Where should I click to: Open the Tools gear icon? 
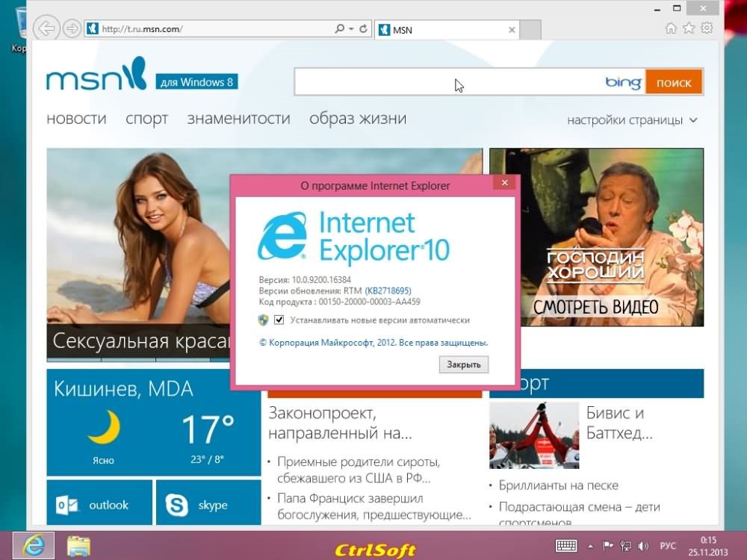(707, 28)
